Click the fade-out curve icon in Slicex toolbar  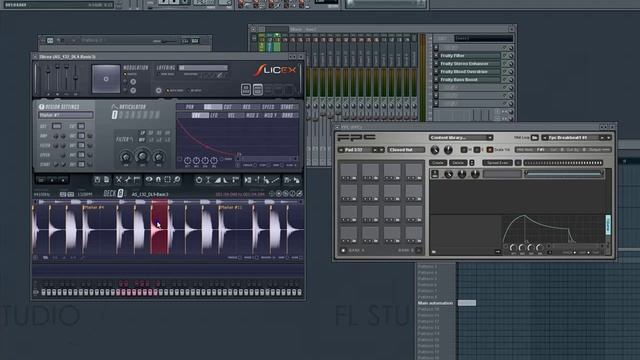pyautogui.click(x=226, y=180)
